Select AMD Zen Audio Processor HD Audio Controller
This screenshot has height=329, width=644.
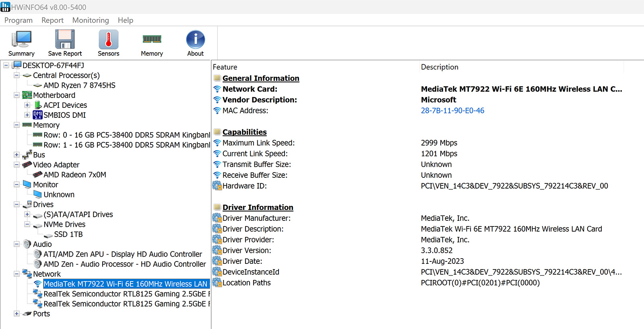coord(125,264)
